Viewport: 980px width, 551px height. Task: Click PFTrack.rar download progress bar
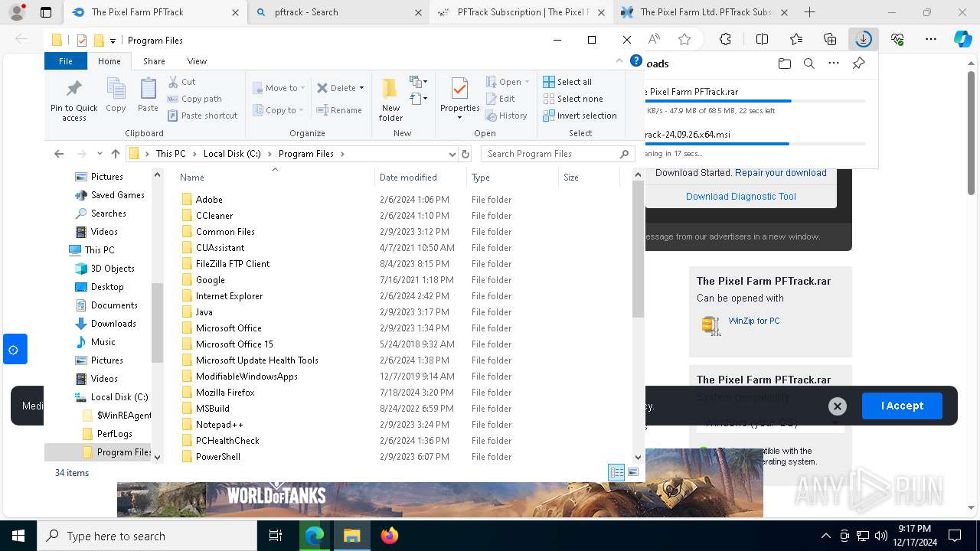tap(756, 101)
